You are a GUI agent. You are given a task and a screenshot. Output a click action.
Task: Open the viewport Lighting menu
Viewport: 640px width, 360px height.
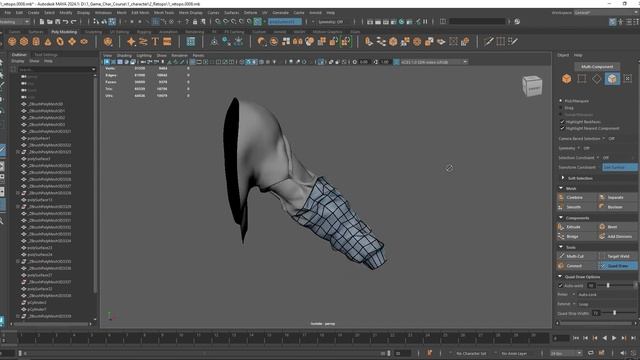pos(144,55)
